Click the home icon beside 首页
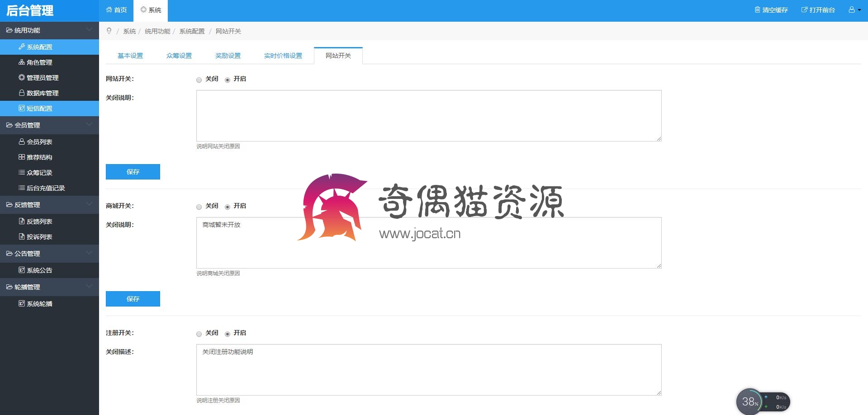Viewport: 868px width, 415px height. click(x=109, y=9)
